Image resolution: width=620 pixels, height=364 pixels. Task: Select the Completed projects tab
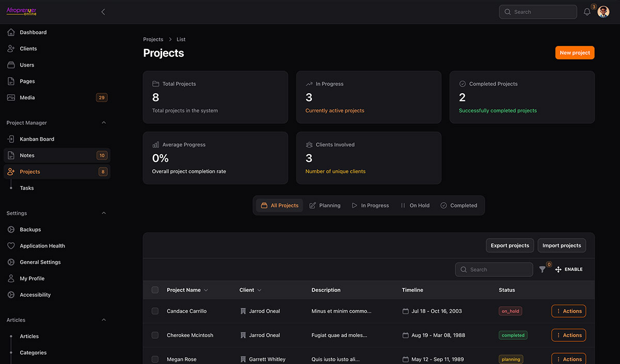click(458, 205)
